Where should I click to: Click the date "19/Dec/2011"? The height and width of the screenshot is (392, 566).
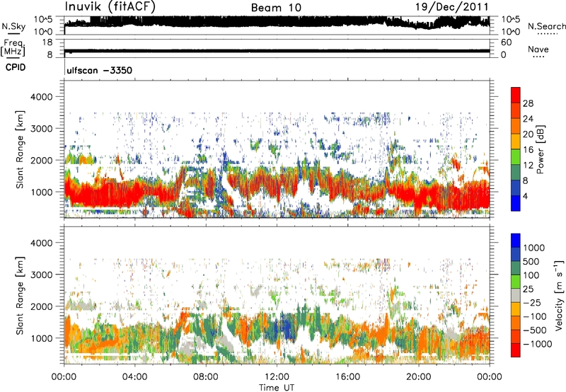452,6
